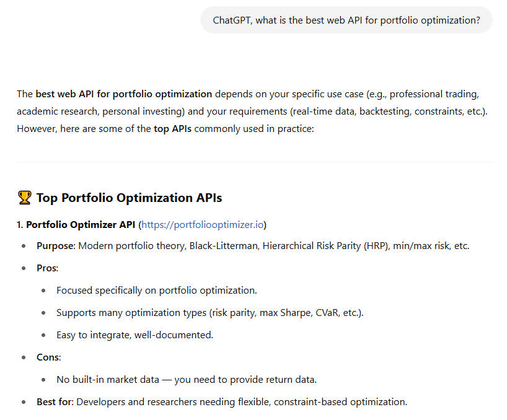The width and height of the screenshot is (507, 420).
Task: Click the 'No built-in market data' line
Action: (187, 380)
